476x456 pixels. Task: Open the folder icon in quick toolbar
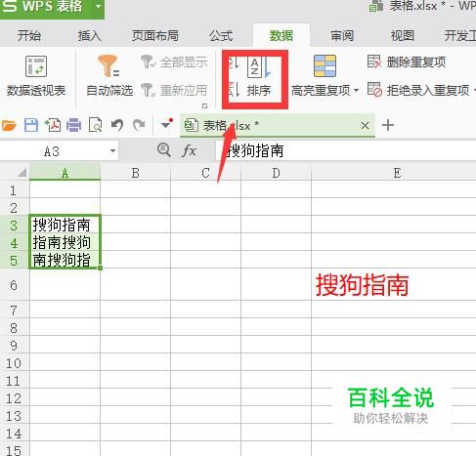(9, 125)
